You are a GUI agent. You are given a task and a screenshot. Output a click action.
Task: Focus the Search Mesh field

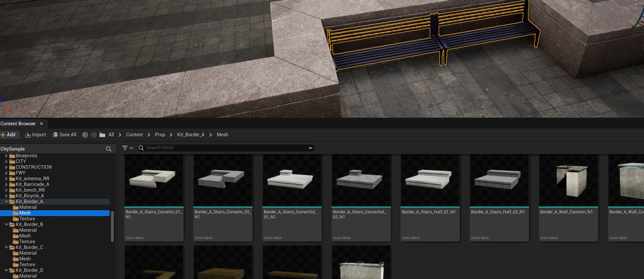coord(226,148)
